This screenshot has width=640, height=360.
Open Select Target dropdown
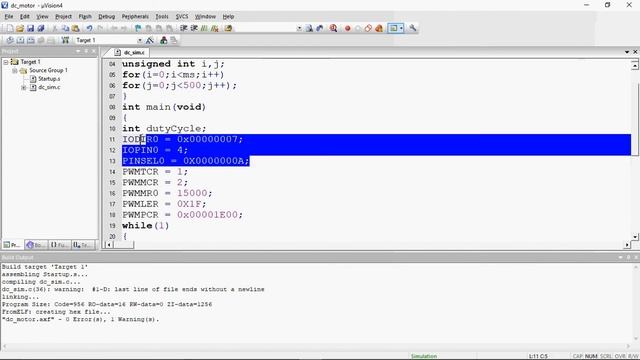(x=140, y=40)
